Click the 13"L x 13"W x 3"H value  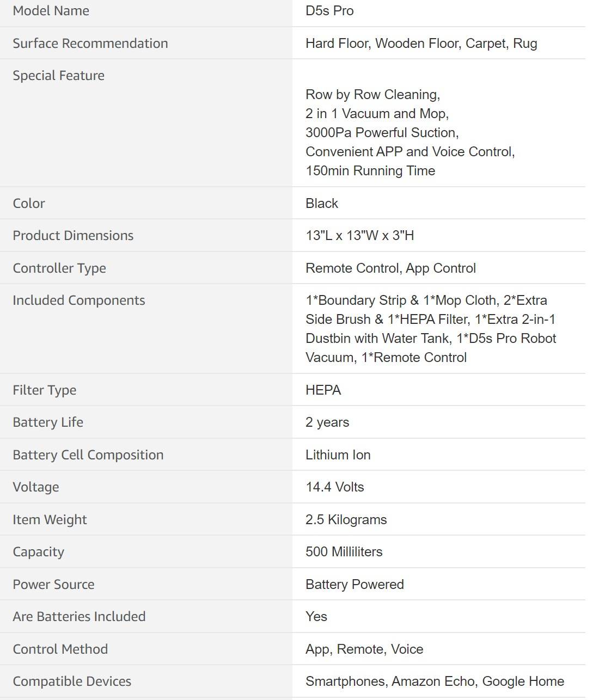360,236
